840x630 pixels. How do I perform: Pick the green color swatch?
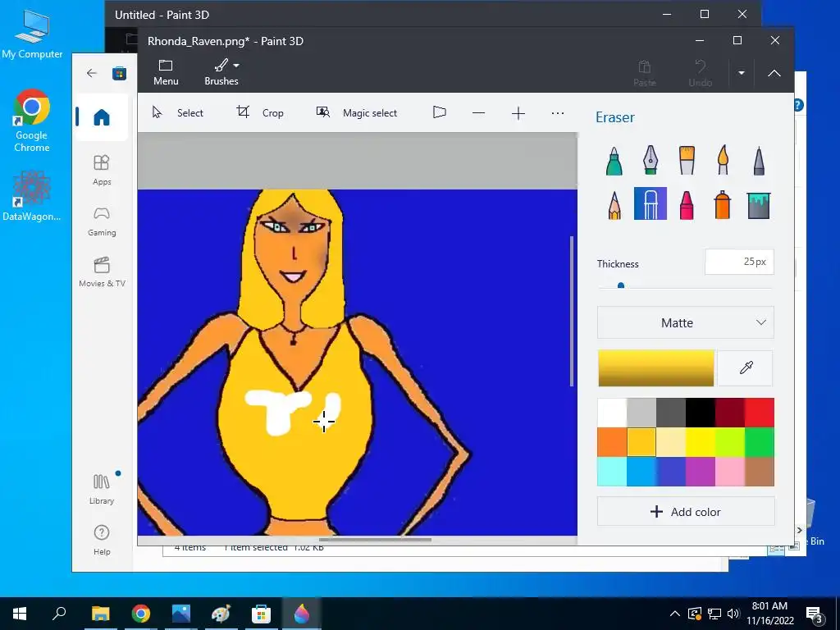(x=760, y=442)
